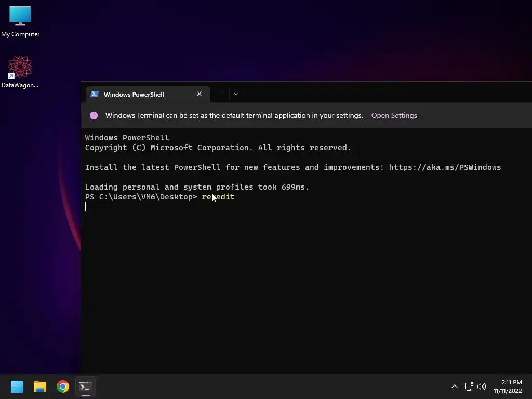Screen dimensions: 532x399
Task: Click the Terminal icon in the taskbar
Action: coord(86,387)
